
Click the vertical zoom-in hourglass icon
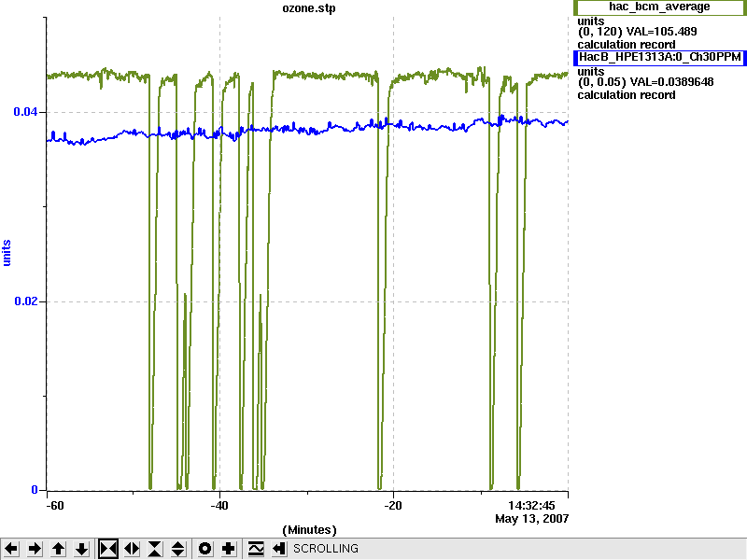(155, 549)
